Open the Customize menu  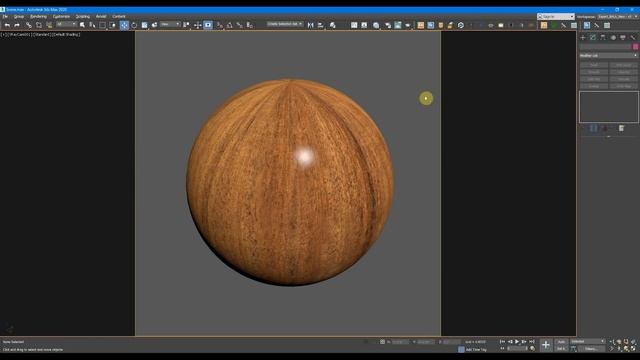click(x=61, y=17)
